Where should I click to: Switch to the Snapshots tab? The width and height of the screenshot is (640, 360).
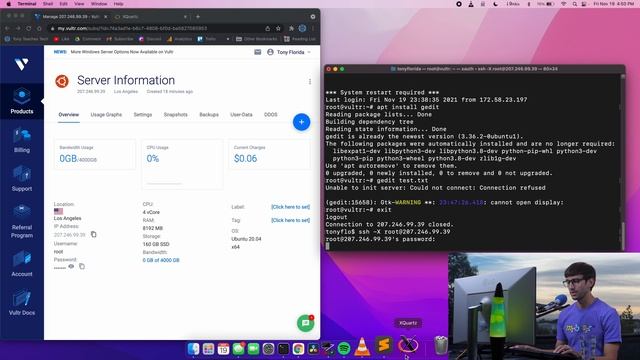(x=176, y=115)
